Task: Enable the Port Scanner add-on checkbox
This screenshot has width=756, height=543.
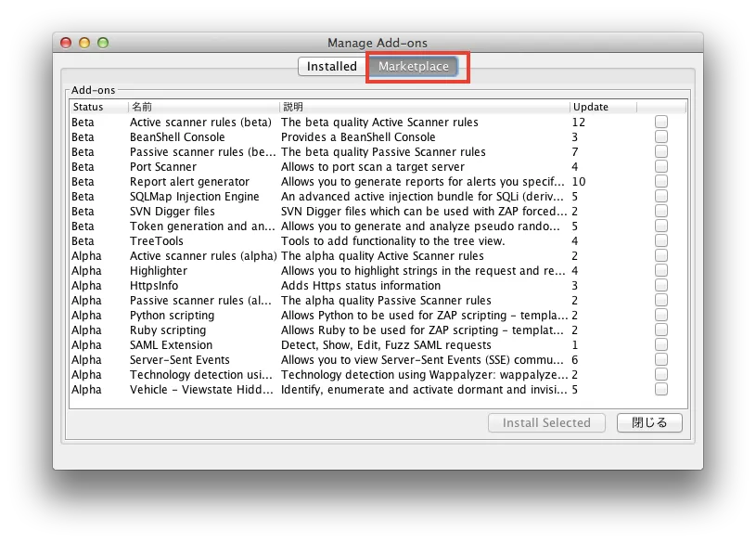Action: pyautogui.click(x=661, y=167)
